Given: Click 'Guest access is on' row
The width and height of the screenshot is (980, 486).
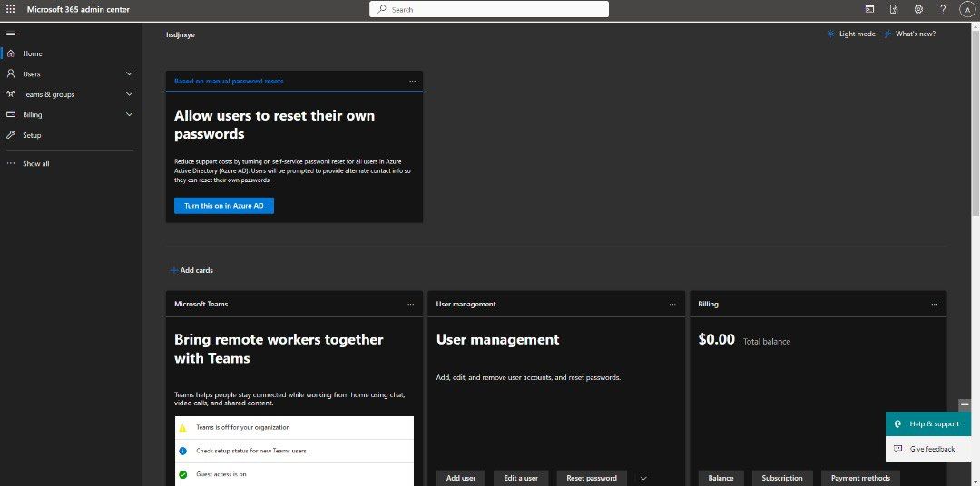Looking at the screenshot, I should click(x=294, y=474).
